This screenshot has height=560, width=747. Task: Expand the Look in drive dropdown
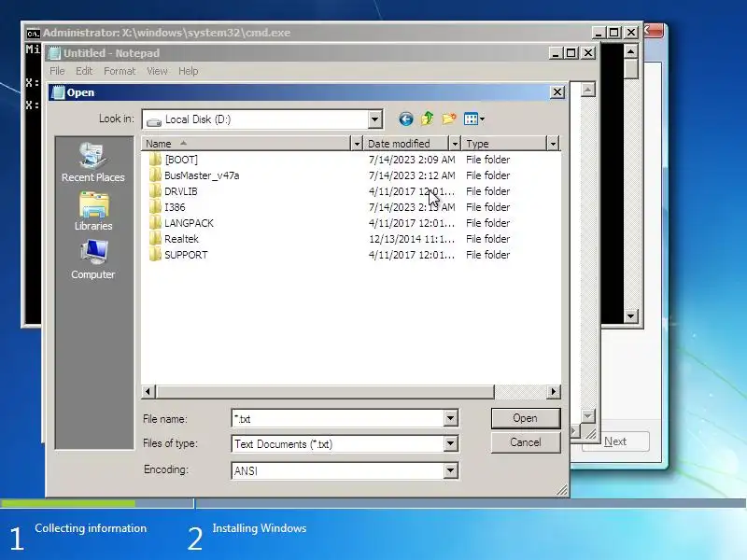click(375, 119)
